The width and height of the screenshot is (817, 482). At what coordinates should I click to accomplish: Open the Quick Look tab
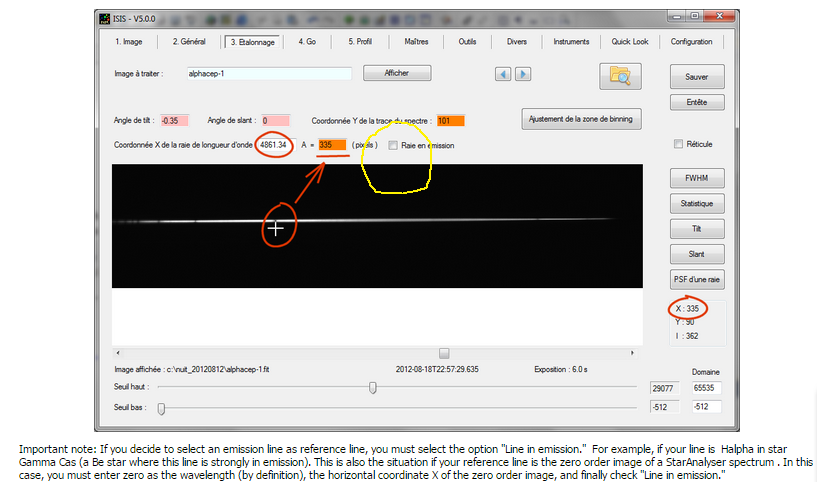(630, 42)
